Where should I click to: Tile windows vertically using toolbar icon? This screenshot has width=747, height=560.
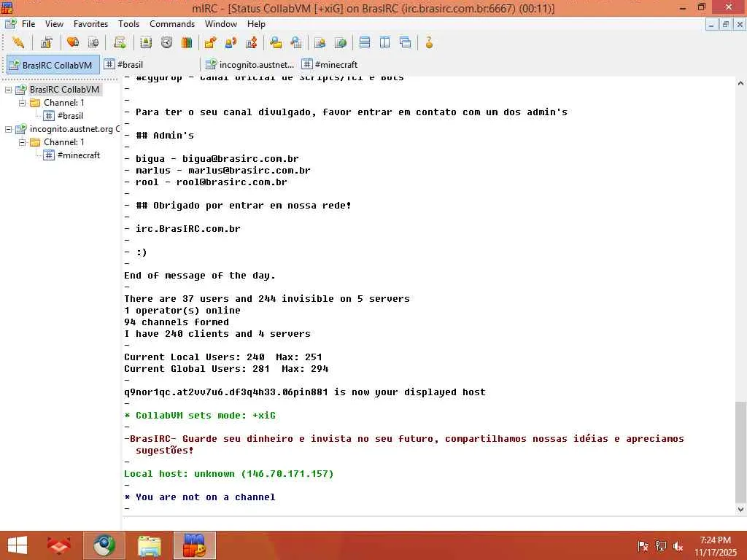(385, 42)
